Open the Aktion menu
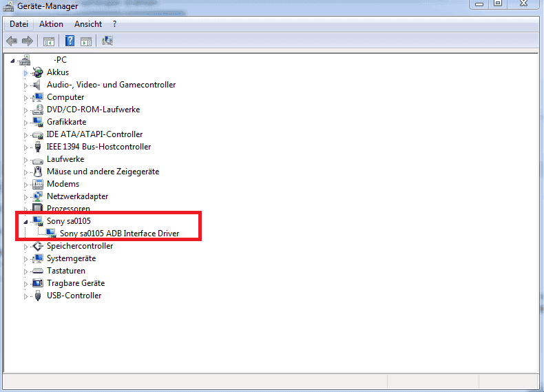 click(51, 24)
